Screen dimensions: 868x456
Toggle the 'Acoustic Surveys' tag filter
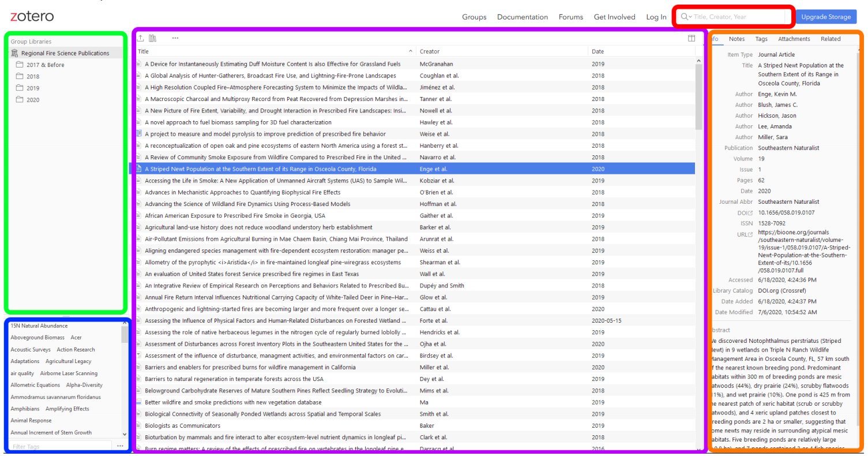(x=31, y=349)
